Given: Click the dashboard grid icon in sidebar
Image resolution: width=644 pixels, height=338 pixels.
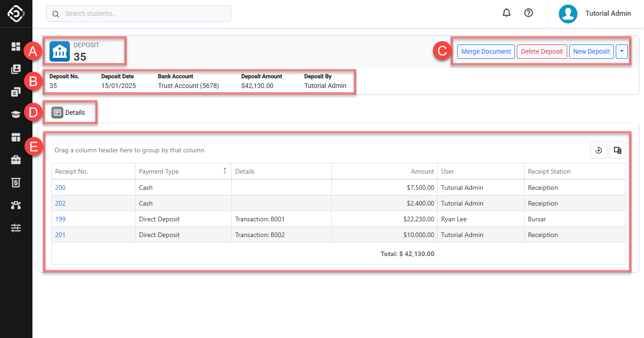Looking at the screenshot, I should click(x=16, y=46).
